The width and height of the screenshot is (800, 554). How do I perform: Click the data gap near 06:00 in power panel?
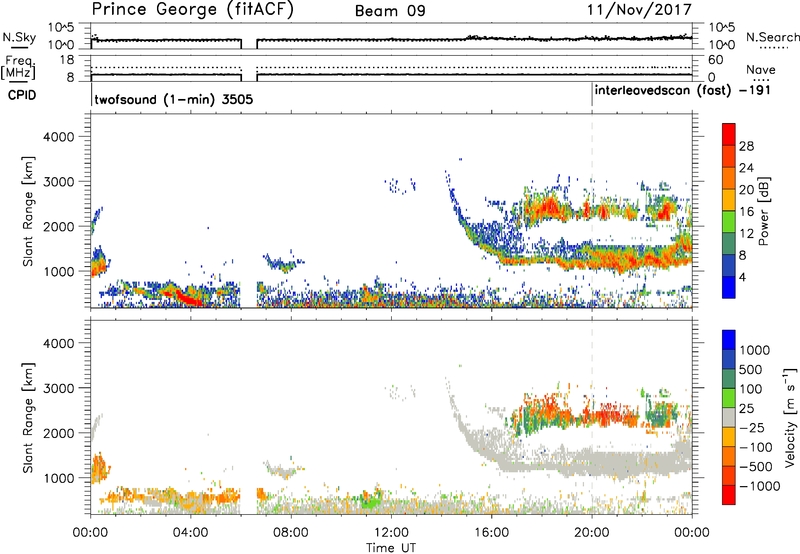pos(248,211)
